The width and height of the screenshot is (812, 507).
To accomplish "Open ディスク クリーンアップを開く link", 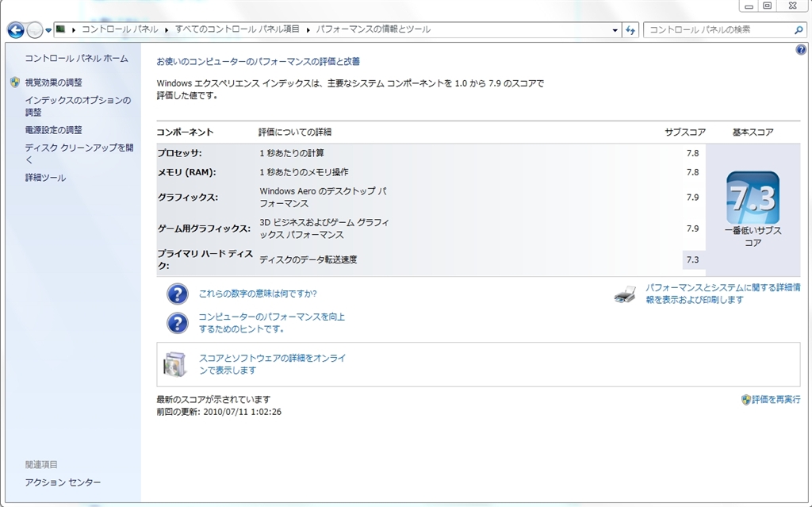I will coord(79,154).
